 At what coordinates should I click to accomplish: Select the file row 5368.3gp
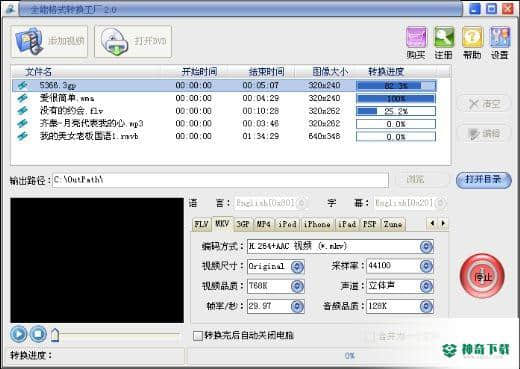225,86
